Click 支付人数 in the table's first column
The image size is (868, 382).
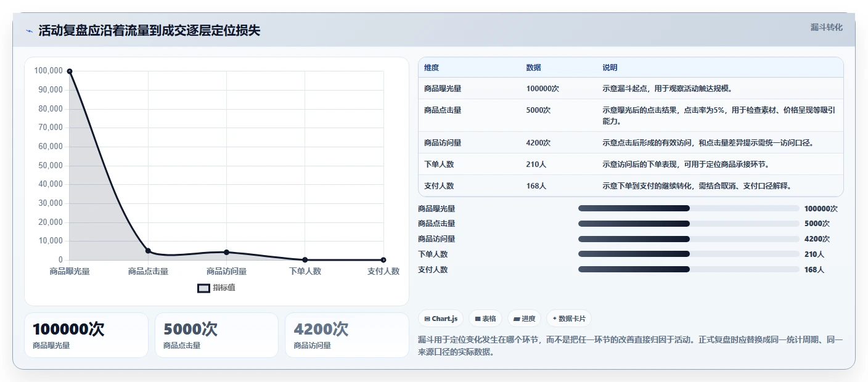[439, 186]
